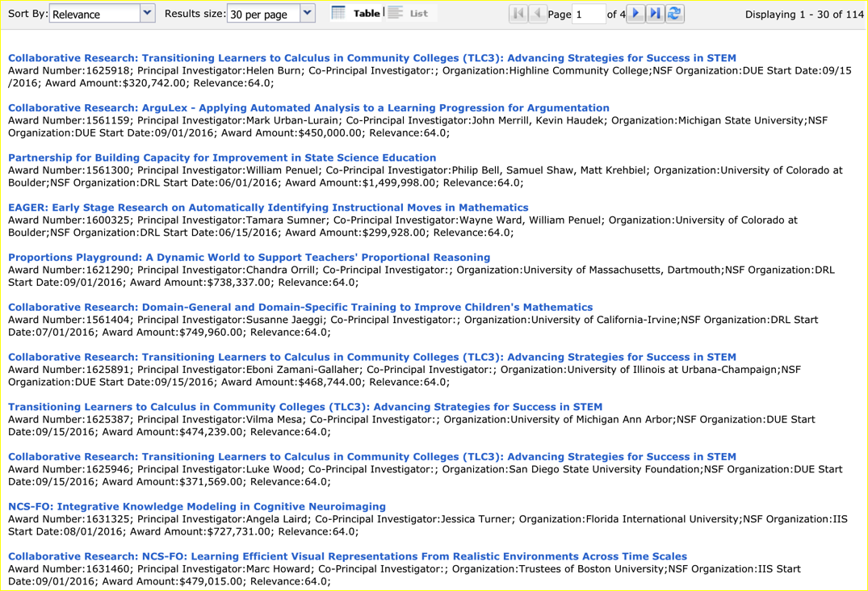868x591 pixels.
Task: Click Award Number:1625387 details row
Action: [x=411, y=425]
